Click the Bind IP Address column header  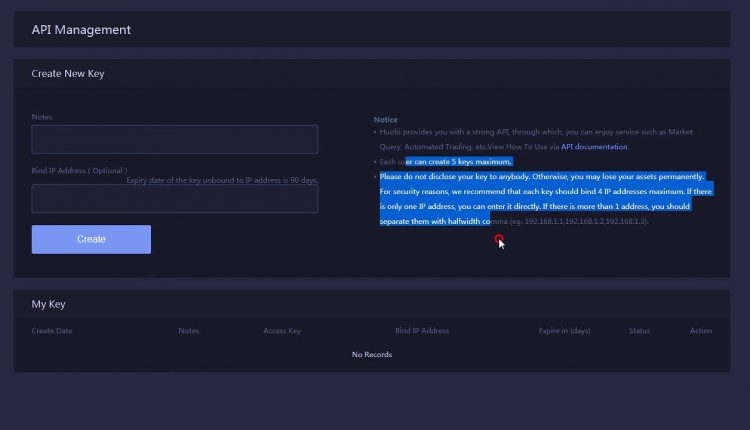pos(422,331)
